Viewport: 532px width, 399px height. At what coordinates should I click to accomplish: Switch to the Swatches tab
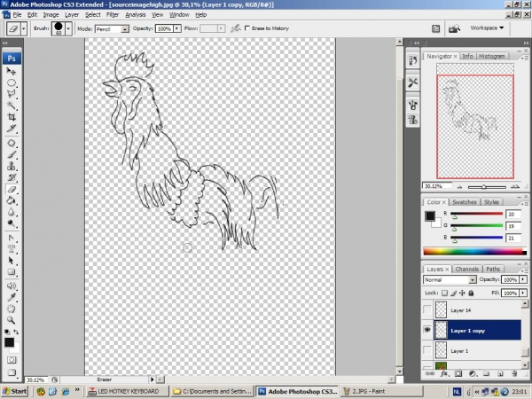pos(465,202)
